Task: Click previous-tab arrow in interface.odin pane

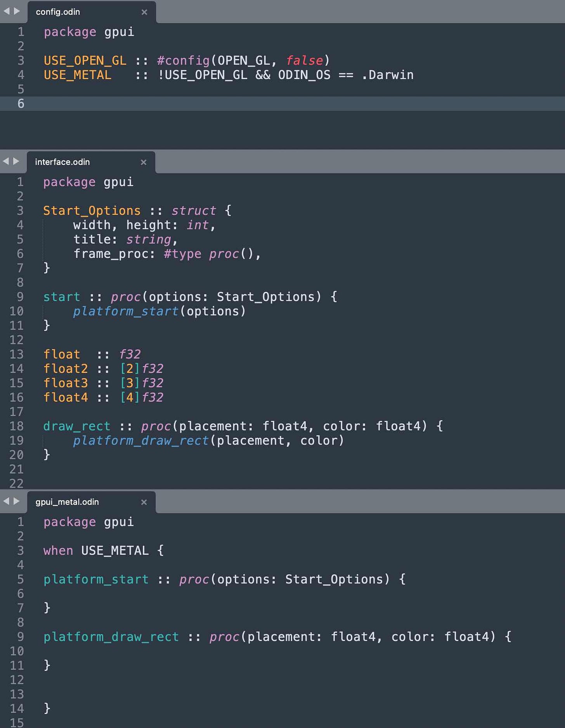Action: click(x=5, y=161)
